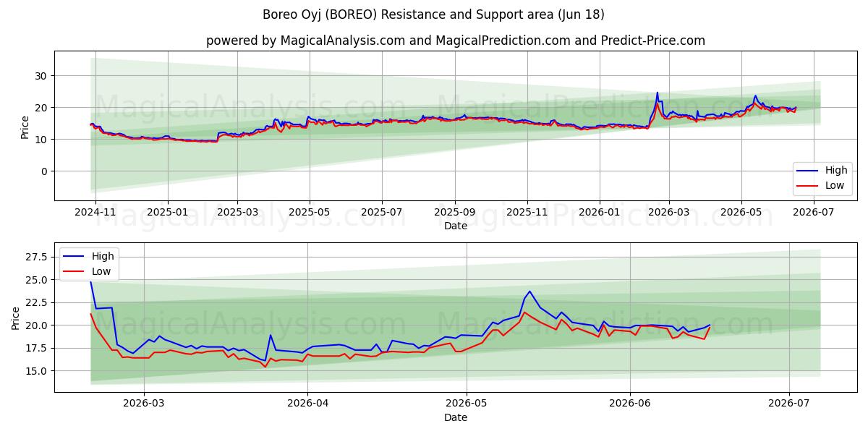
Task: Click the '2026-07' label in the top chart
Action: point(814,212)
